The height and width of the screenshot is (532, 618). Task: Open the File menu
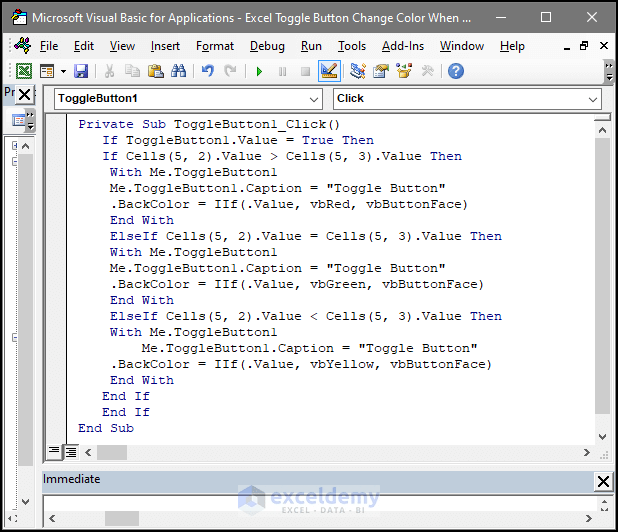point(49,46)
